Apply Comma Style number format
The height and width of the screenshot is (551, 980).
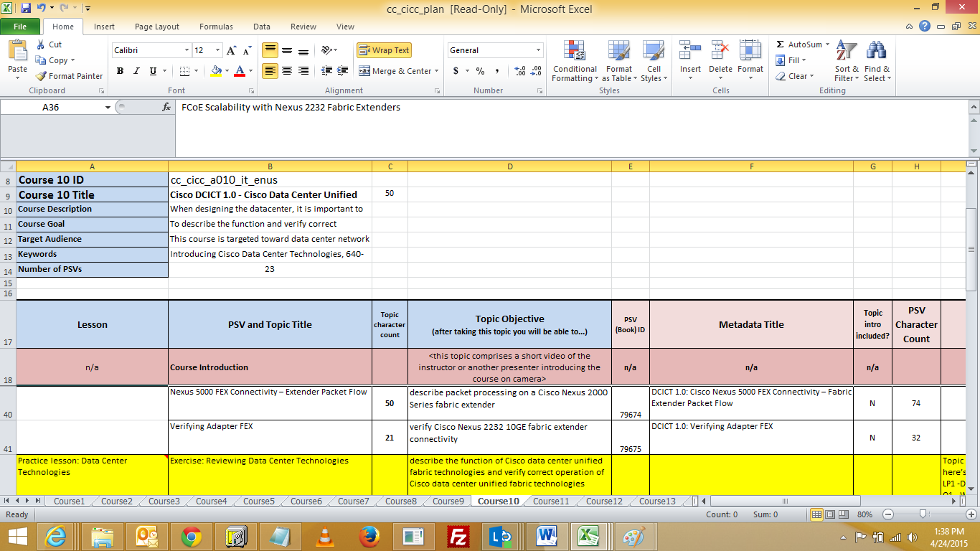point(496,71)
